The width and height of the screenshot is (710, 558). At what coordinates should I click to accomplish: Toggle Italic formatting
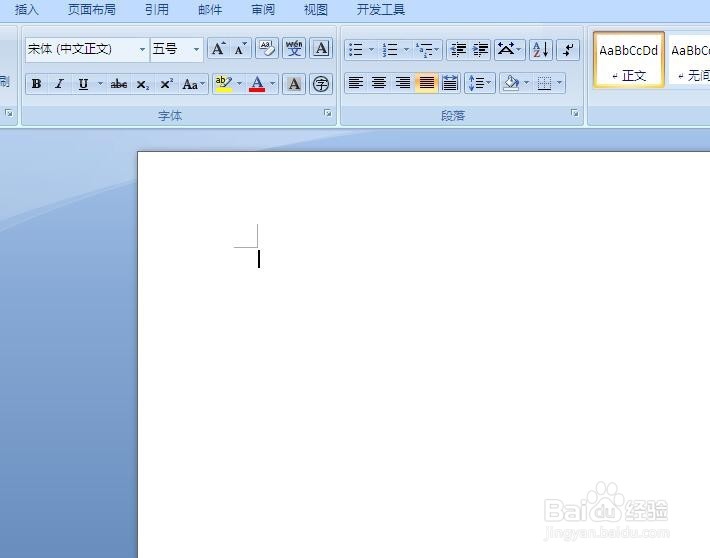[59, 84]
